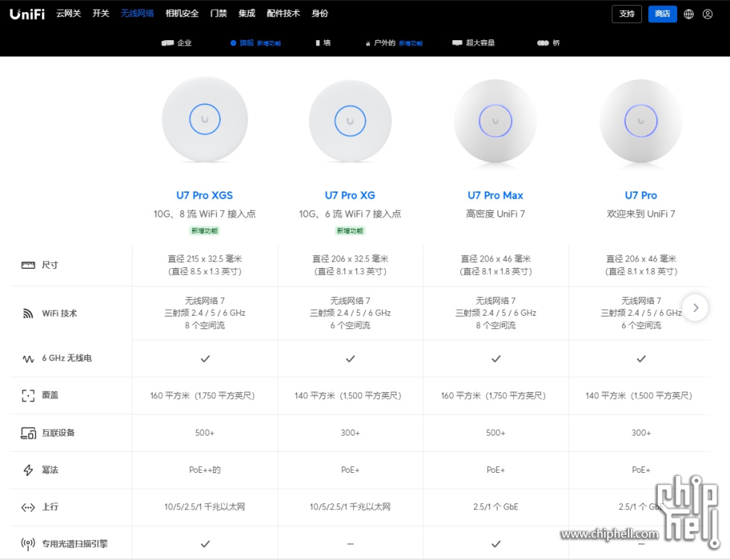Open the 云网关 menu
Image resolution: width=730 pixels, height=560 pixels.
click(x=69, y=13)
